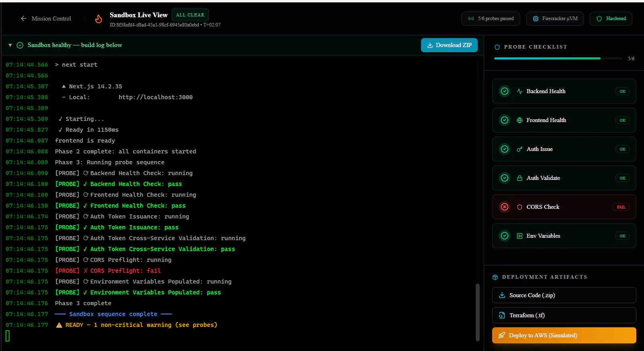
Task: Click the red X circle on CORS Check
Action: coord(505,207)
